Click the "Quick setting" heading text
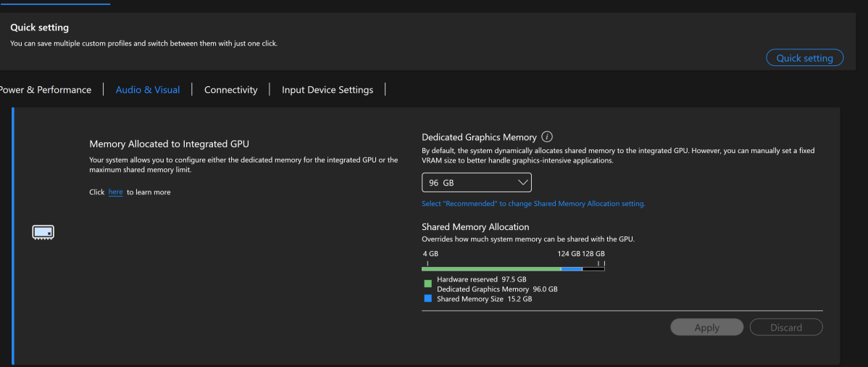 coord(39,27)
